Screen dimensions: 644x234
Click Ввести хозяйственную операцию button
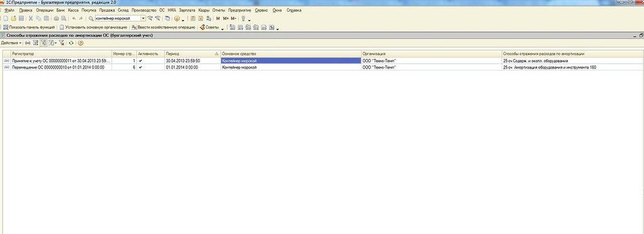tap(163, 28)
